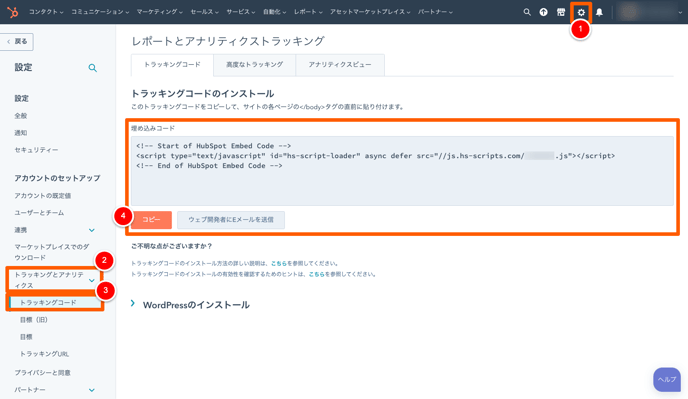Screen dimensions: 688x399
Task: Open the アセットマーケットプレイス menu
Action: point(370,12)
